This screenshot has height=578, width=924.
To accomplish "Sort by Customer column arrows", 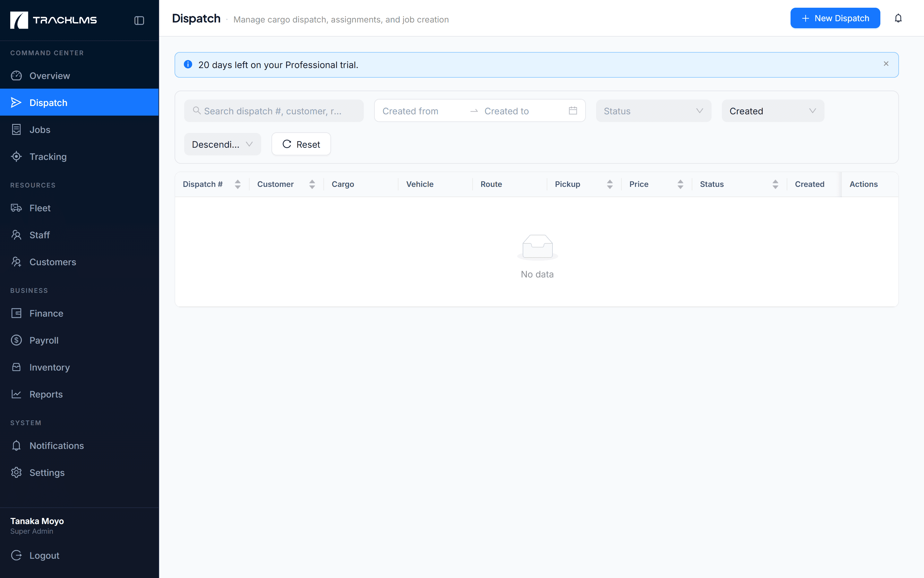I will click(x=312, y=184).
